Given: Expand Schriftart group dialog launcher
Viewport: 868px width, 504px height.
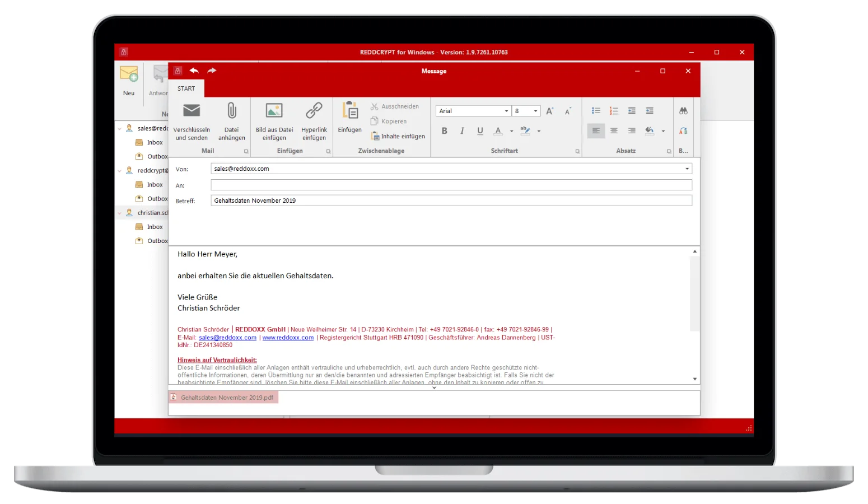Looking at the screenshot, I should pyautogui.click(x=577, y=151).
